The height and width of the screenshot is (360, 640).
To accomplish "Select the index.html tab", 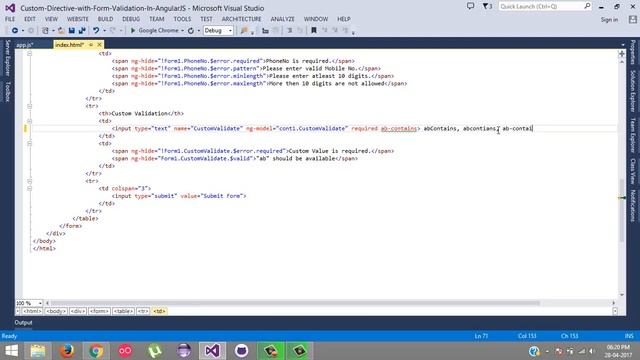I will tap(69, 45).
